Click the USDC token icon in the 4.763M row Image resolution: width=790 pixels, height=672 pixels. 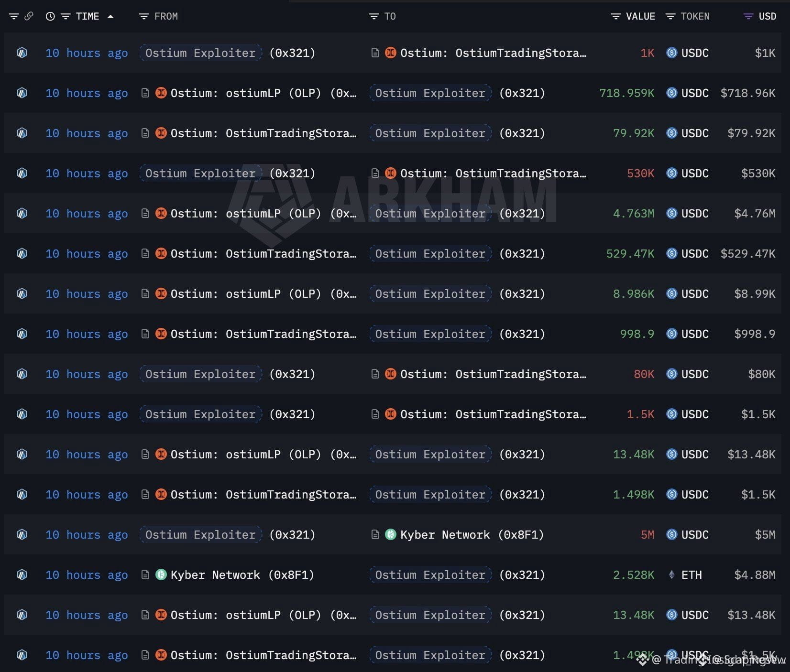(x=672, y=213)
